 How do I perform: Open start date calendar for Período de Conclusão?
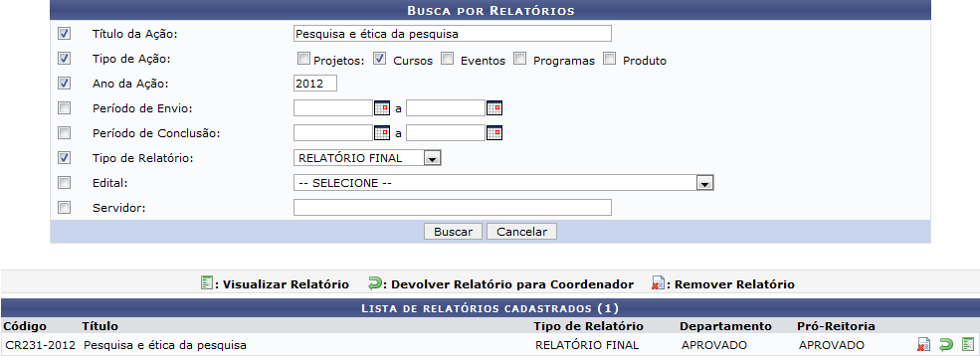(x=382, y=133)
